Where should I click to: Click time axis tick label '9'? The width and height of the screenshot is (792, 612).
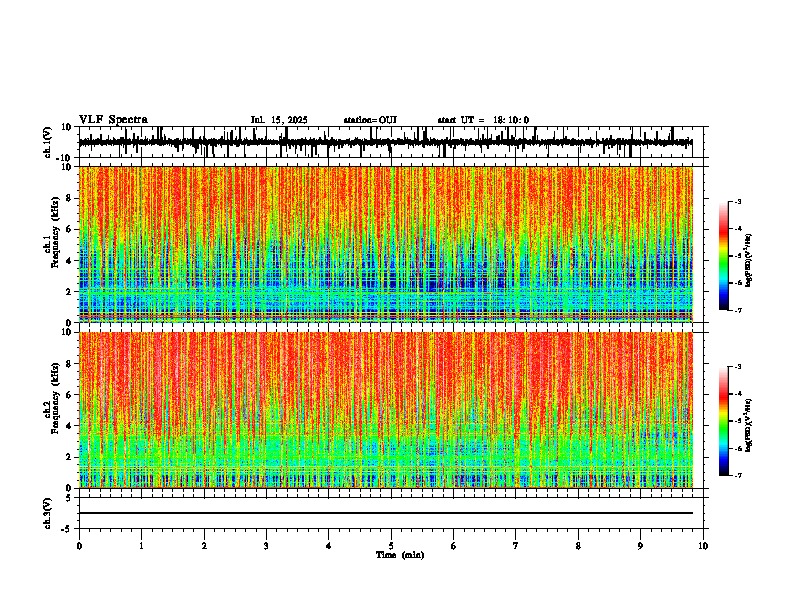640,546
